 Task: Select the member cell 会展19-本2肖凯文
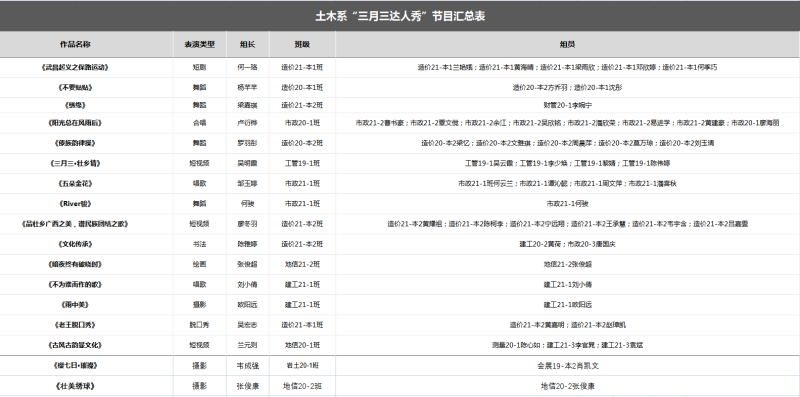(x=567, y=365)
